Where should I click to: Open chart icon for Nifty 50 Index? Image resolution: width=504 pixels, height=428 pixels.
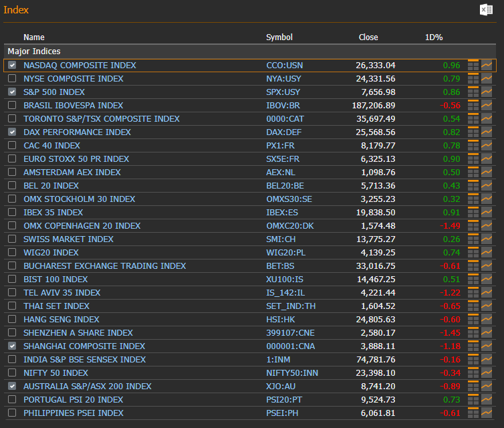click(x=487, y=372)
